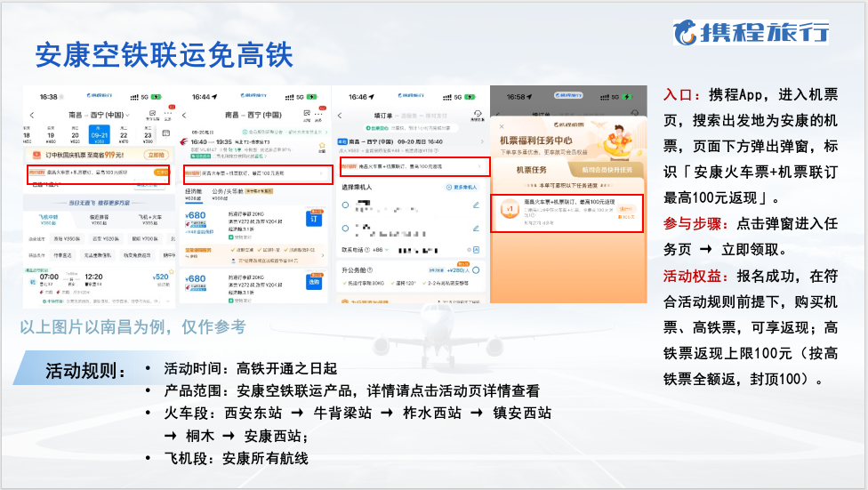Select date 22 in the date strip

[124, 134]
